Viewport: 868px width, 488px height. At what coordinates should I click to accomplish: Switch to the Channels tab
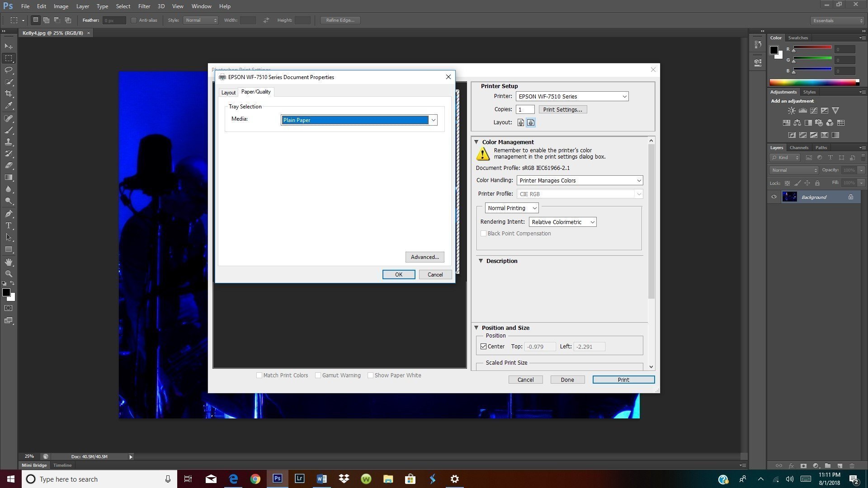click(x=799, y=148)
